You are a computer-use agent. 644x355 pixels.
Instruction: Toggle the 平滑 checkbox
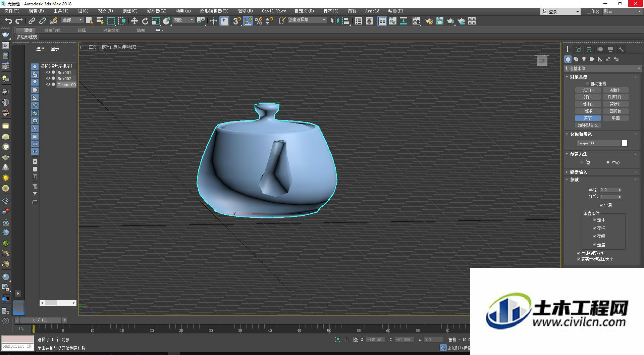coord(601,205)
